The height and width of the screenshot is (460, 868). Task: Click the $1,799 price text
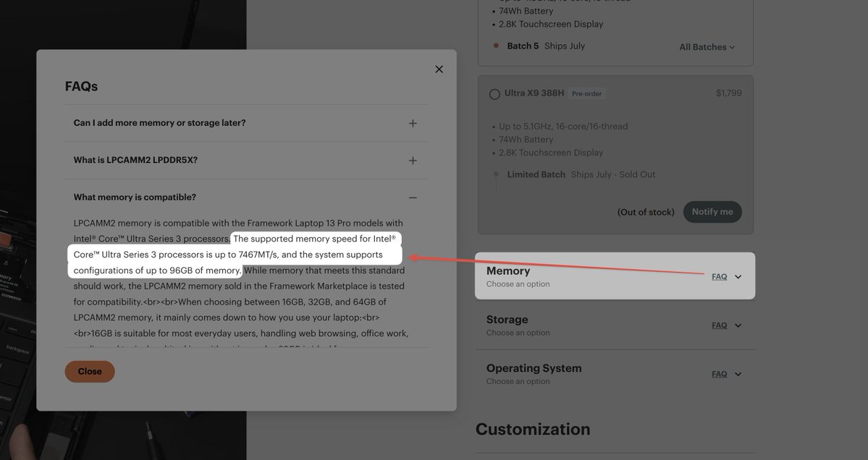728,93
